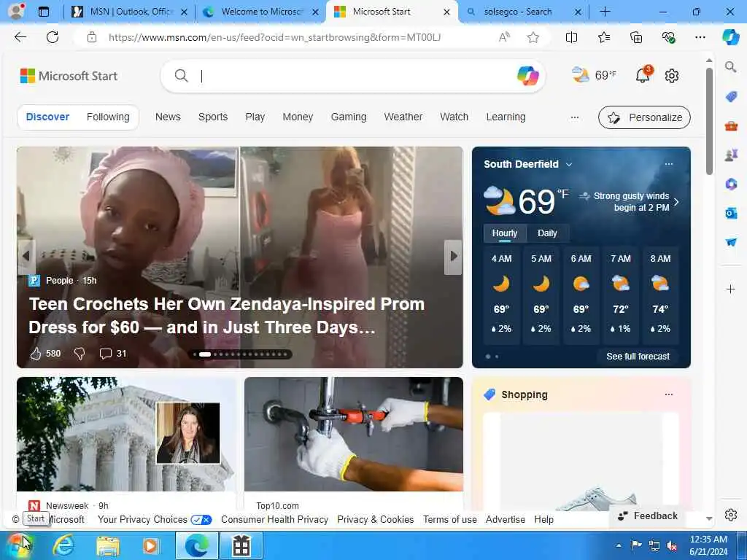Select Hourly forecast tab
747x560 pixels.
click(x=505, y=233)
